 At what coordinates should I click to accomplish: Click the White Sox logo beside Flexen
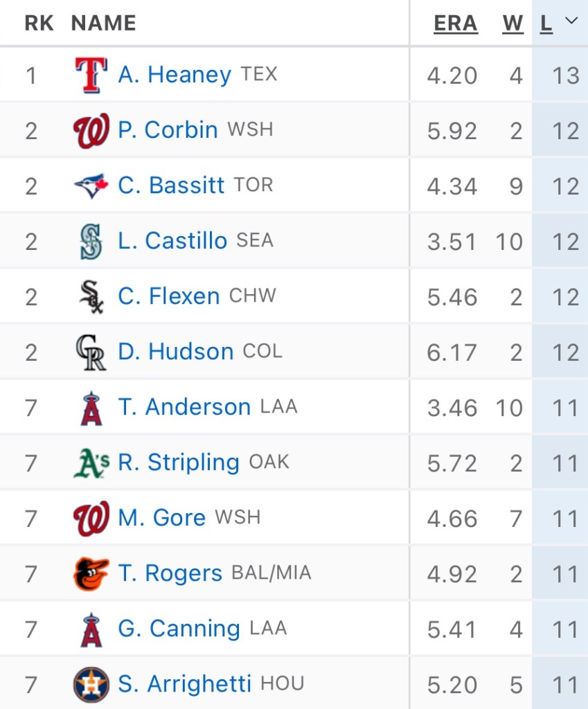91,297
